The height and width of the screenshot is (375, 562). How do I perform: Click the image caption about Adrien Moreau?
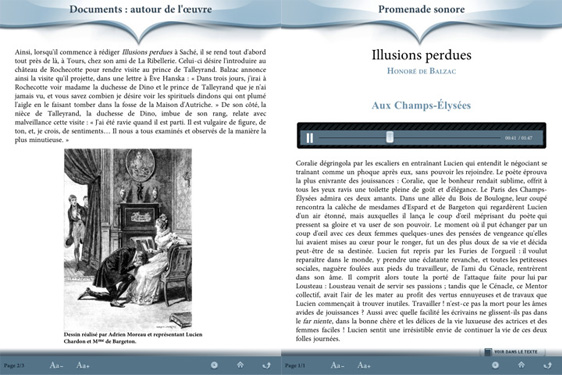point(133,338)
